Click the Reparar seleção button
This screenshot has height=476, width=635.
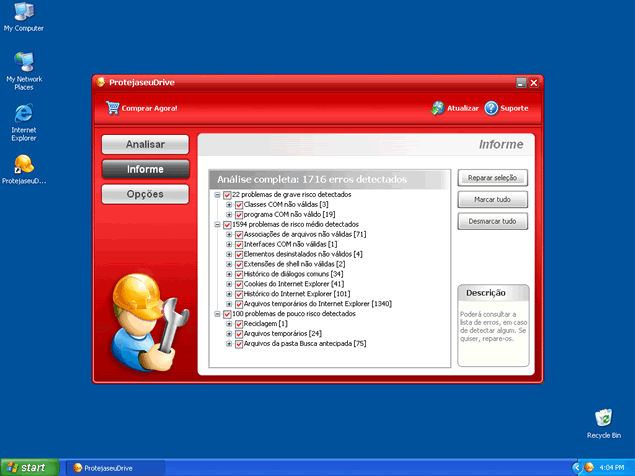(x=492, y=178)
